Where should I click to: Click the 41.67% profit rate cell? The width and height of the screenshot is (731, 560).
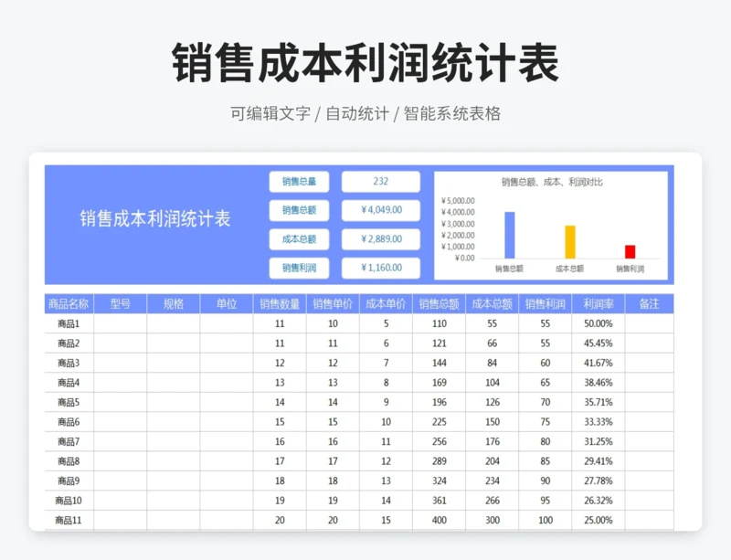(x=599, y=363)
